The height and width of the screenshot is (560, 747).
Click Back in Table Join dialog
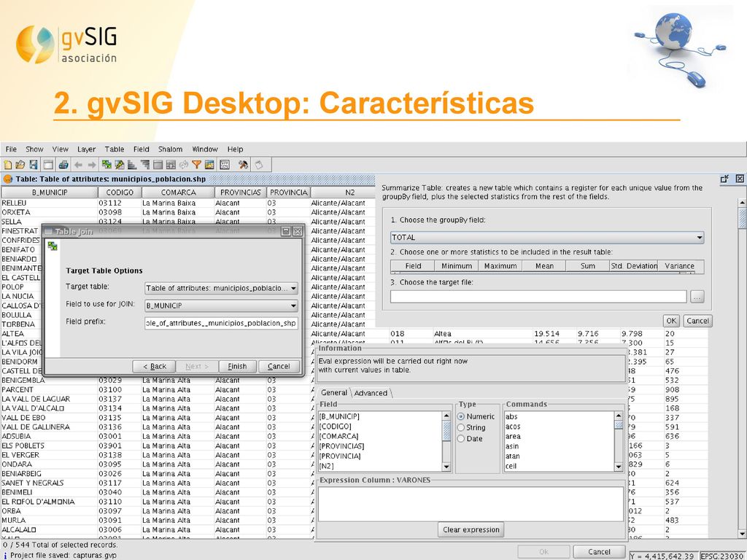(155, 366)
